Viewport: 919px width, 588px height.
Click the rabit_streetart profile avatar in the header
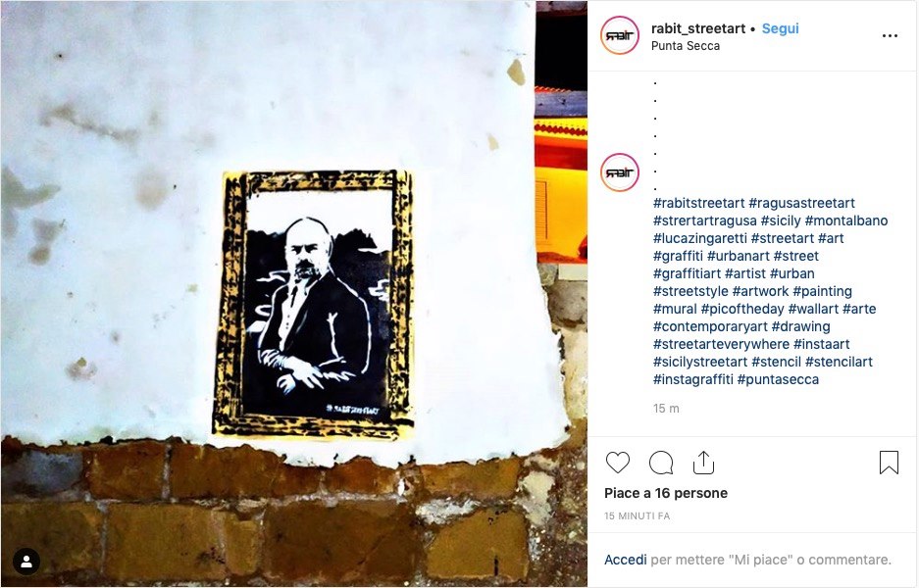click(620, 35)
